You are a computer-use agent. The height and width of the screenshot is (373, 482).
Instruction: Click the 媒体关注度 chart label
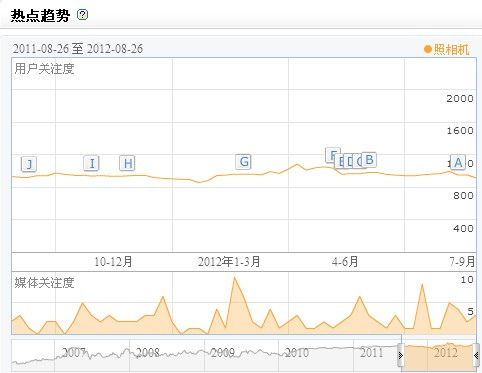click(44, 283)
